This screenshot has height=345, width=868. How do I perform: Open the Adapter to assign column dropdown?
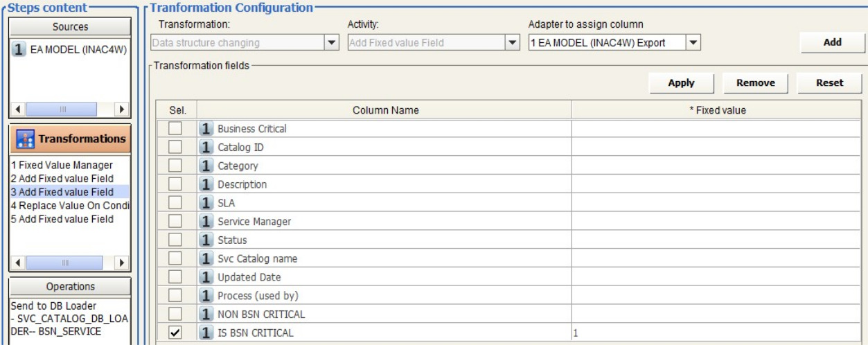click(x=693, y=43)
